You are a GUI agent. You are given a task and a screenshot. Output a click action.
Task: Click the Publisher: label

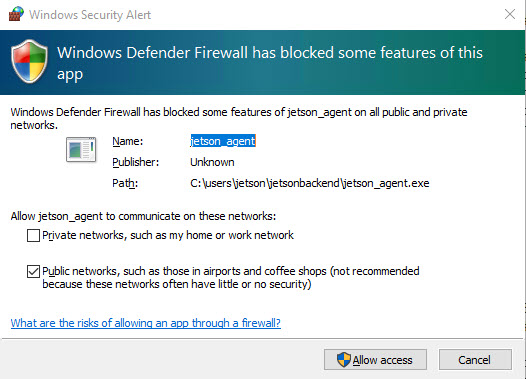[x=136, y=162]
